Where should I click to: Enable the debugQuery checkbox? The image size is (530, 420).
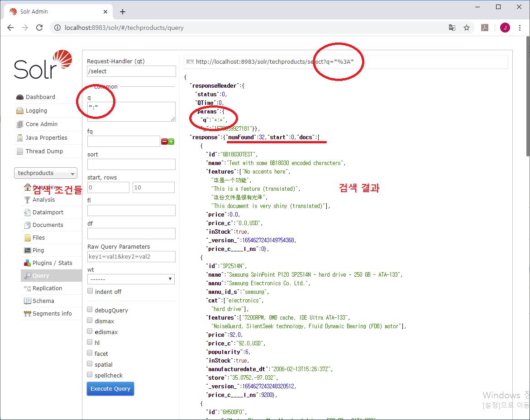point(90,310)
